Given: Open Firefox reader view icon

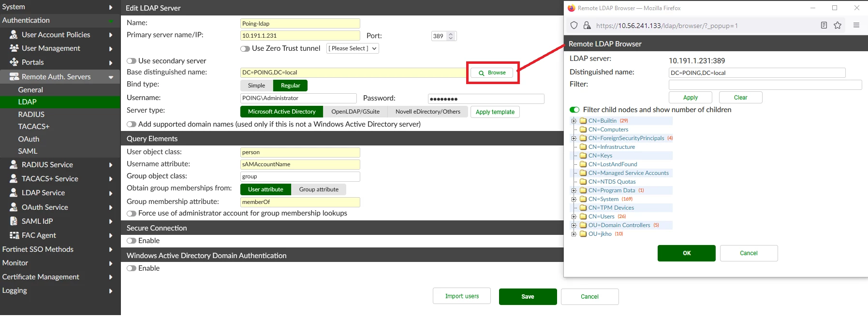Looking at the screenshot, I should coord(824,25).
